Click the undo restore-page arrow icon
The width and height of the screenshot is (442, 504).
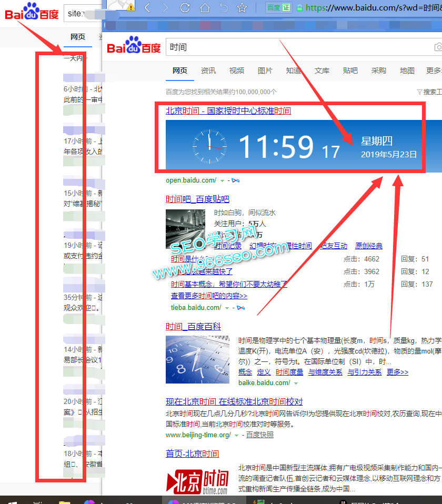(224, 7)
